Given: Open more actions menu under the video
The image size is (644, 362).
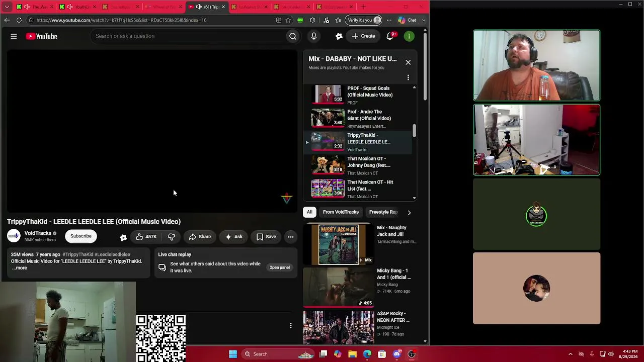Looking at the screenshot, I should pyautogui.click(x=291, y=237).
